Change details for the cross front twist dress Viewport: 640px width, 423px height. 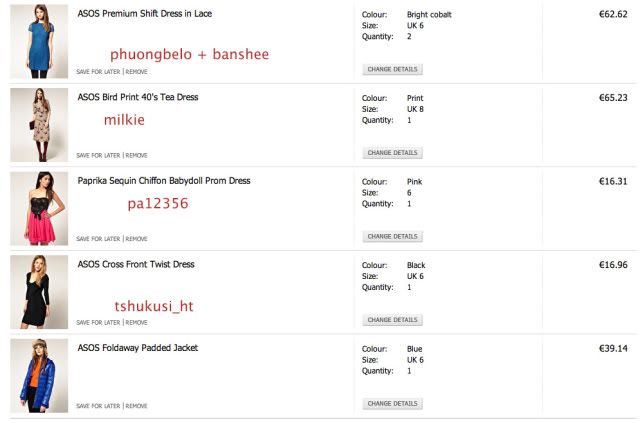(392, 320)
